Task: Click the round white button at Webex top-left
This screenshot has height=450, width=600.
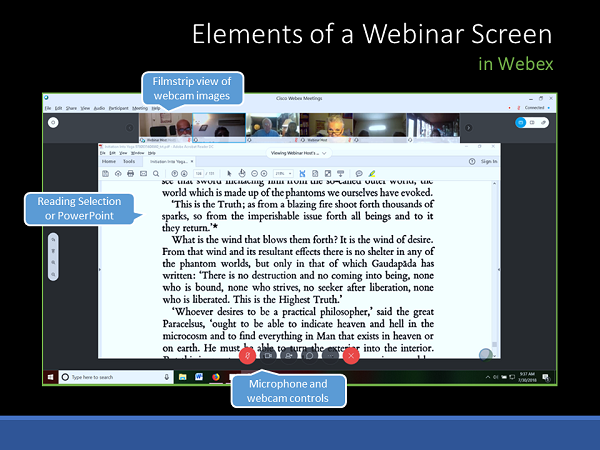Action: [53, 122]
